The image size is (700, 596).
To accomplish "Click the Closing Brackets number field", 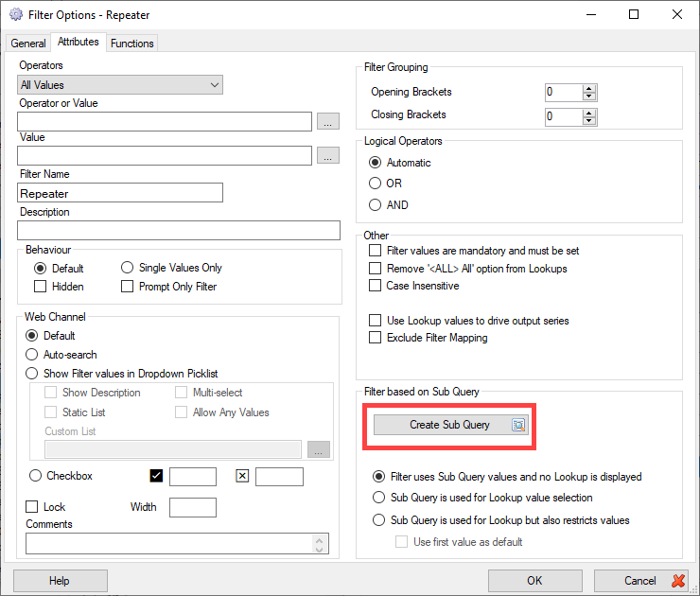I will coord(564,117).
